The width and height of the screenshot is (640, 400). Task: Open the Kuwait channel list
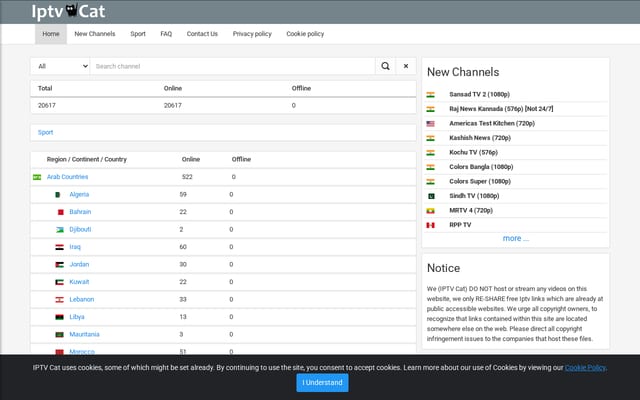point(79,282)
